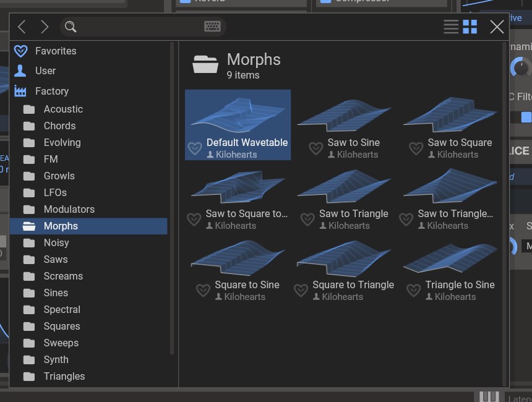Open the Factory presets section

point(51,91)
